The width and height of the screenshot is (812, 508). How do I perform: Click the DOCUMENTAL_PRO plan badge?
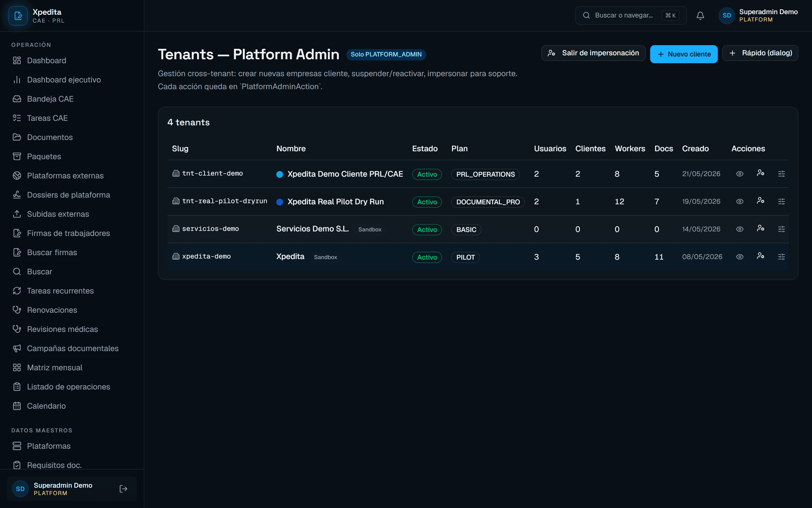point(488,202)
